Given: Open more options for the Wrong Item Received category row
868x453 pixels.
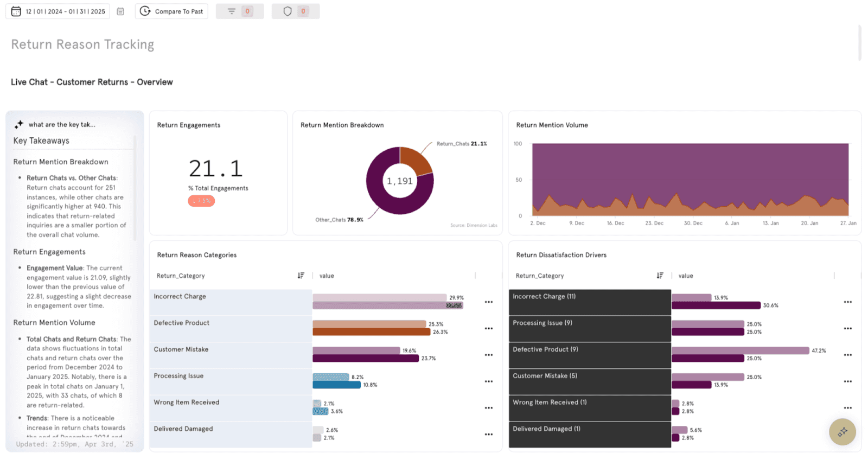Looking at the screenshot, I should coord(489,408).
